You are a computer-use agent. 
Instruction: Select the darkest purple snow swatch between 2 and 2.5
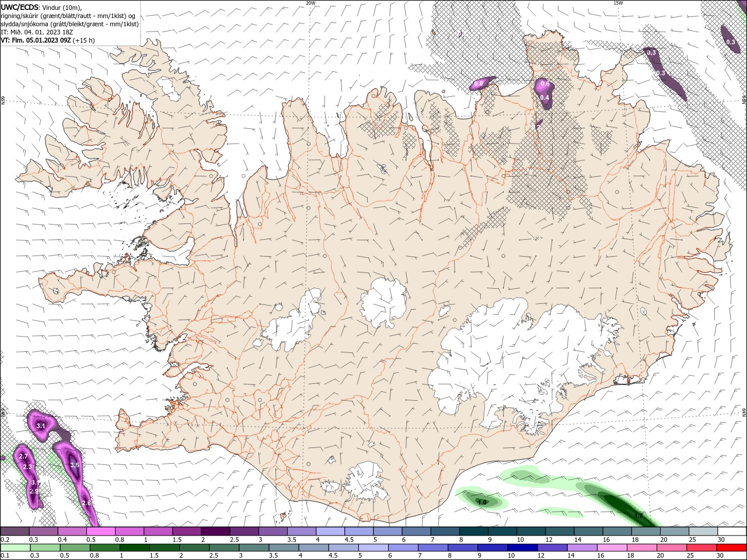pos(215,531)
